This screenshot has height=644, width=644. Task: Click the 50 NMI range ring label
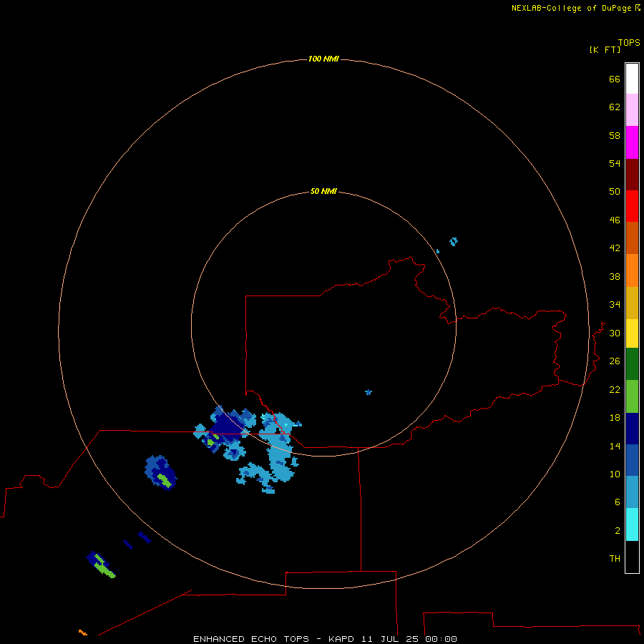(323, 191)
